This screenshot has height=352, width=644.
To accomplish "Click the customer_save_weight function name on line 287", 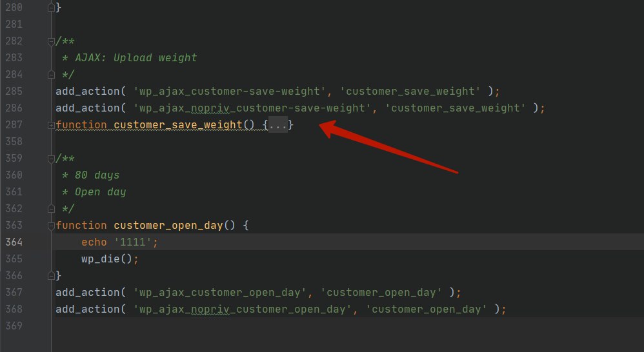I will pos(178,124).
